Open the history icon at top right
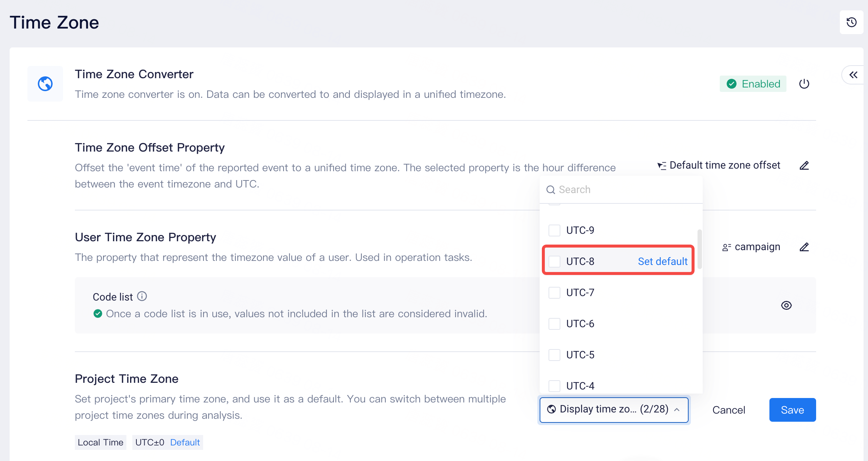 851,23
